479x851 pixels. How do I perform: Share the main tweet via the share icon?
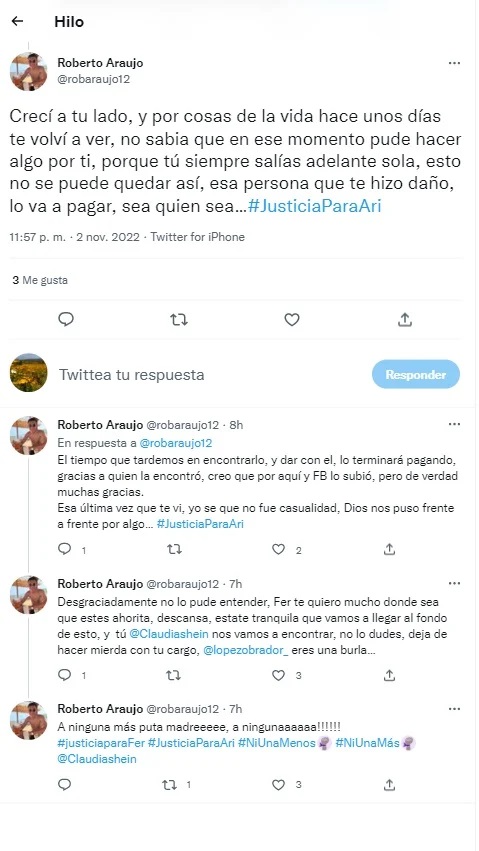point(405,320)
